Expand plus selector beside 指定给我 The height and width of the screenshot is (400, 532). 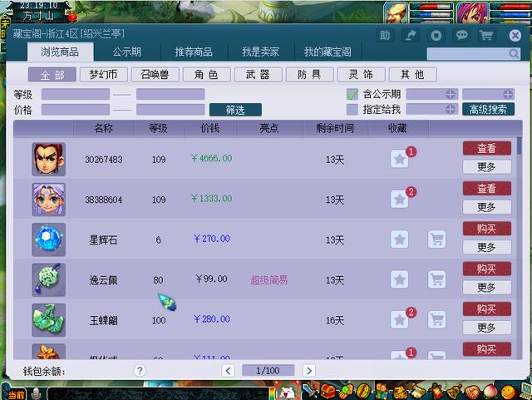click(x=451, y=109)
